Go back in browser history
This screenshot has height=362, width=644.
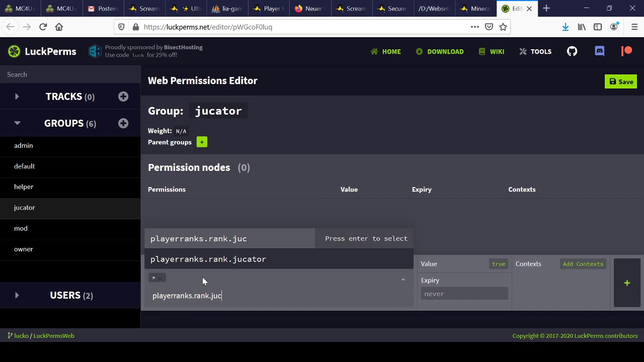pos(10,27)
